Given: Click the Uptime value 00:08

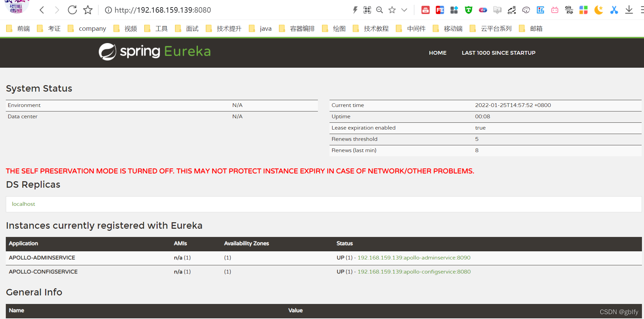Looking at the screenshot, I should click(x=483, y=116).
